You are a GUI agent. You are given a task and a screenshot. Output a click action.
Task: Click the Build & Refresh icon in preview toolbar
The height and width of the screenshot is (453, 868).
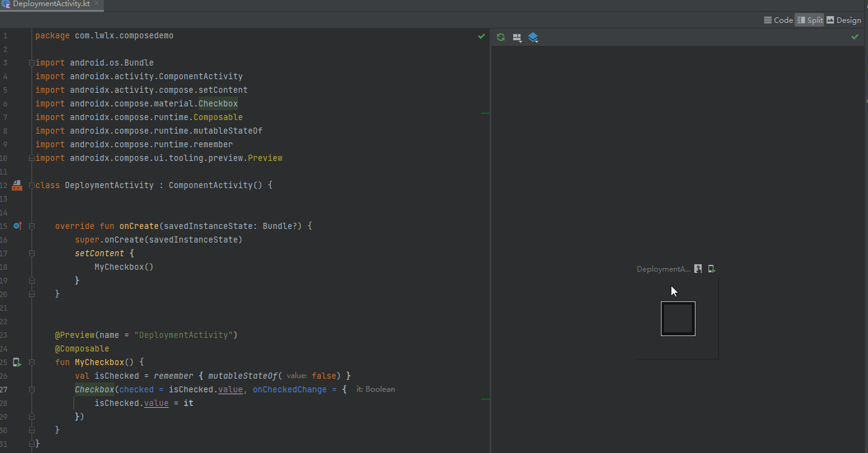pos(500,37)
